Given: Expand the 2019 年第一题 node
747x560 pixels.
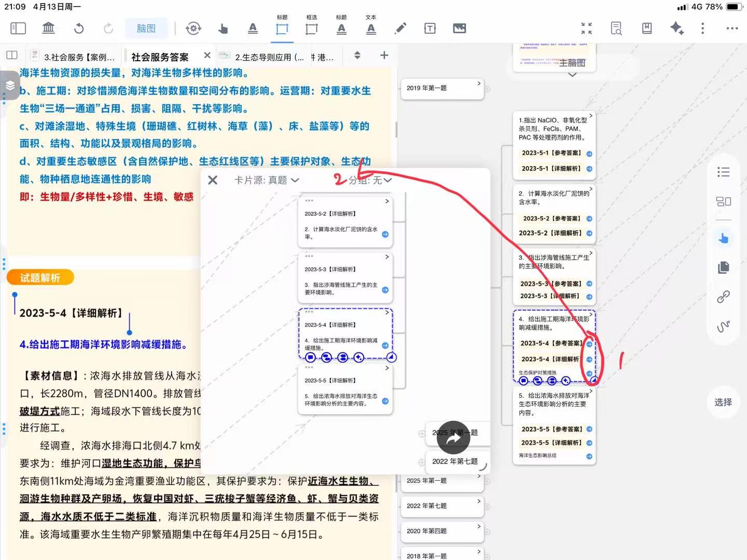Looking at the screenshot, I should [479, 83].
